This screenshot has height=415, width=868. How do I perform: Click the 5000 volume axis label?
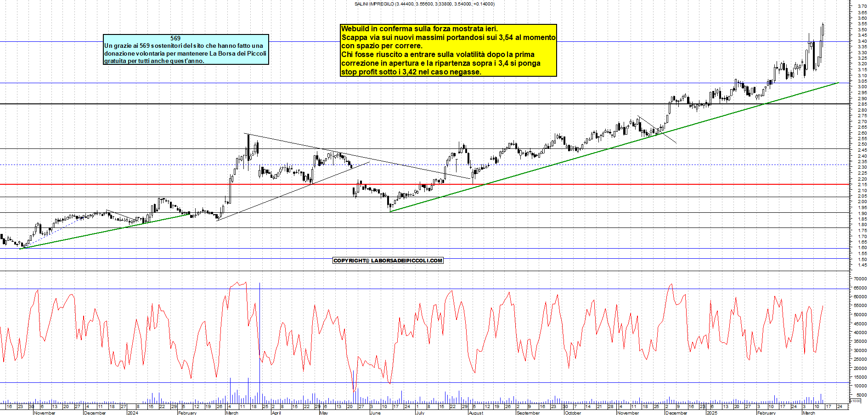pyautogui.click(x=862, y=395)
